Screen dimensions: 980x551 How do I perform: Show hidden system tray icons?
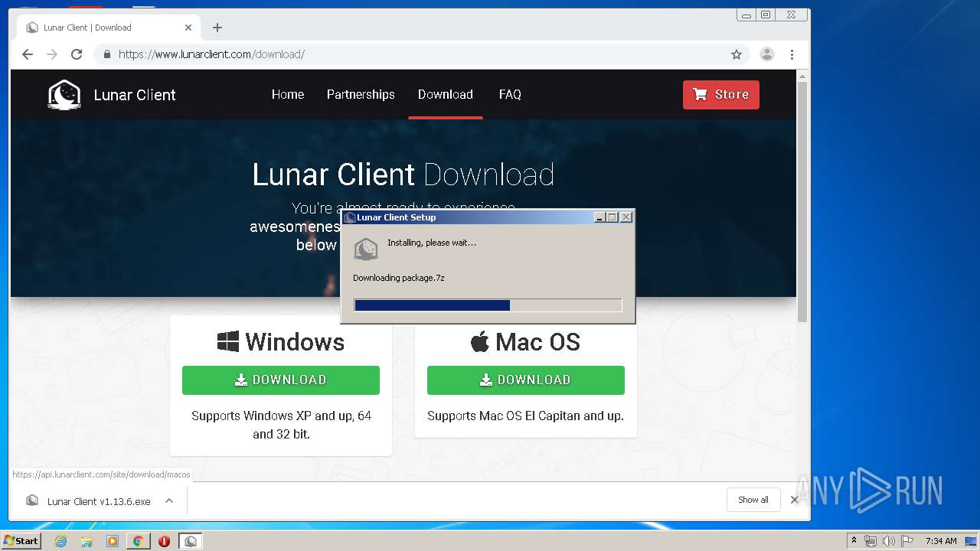click(x=854, y=541)
